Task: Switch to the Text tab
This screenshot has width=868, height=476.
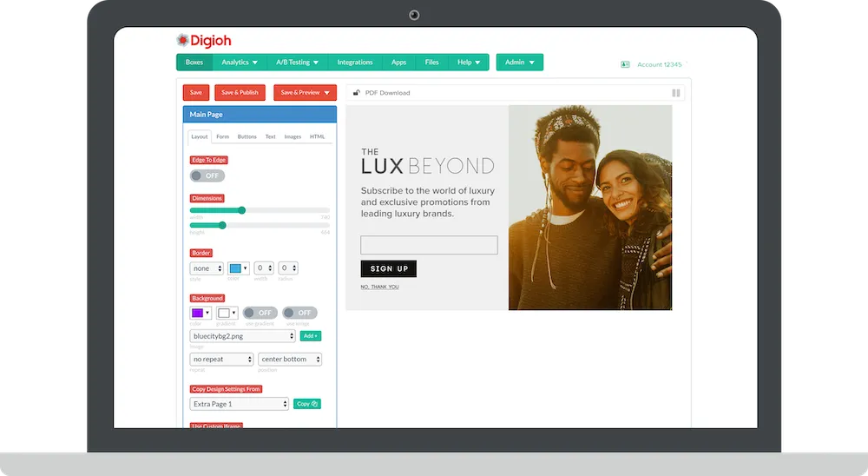Action: click(x=270, y=137)
